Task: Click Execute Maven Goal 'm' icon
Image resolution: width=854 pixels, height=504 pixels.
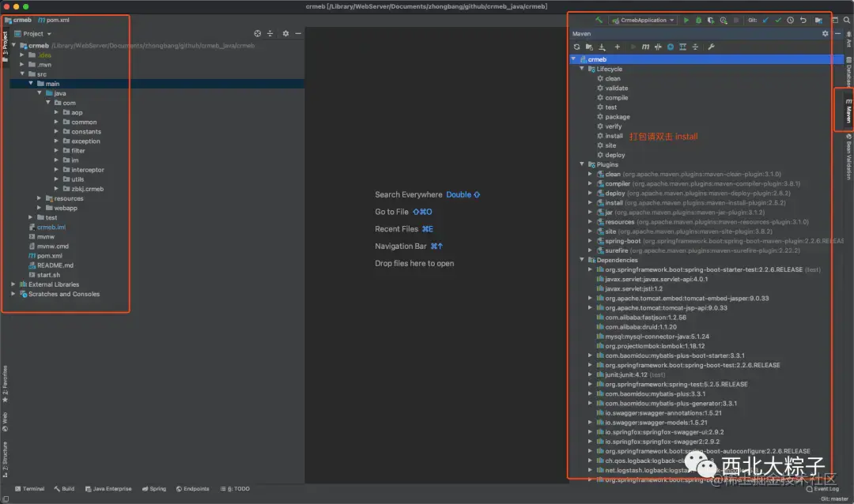Action: point(645,47)
